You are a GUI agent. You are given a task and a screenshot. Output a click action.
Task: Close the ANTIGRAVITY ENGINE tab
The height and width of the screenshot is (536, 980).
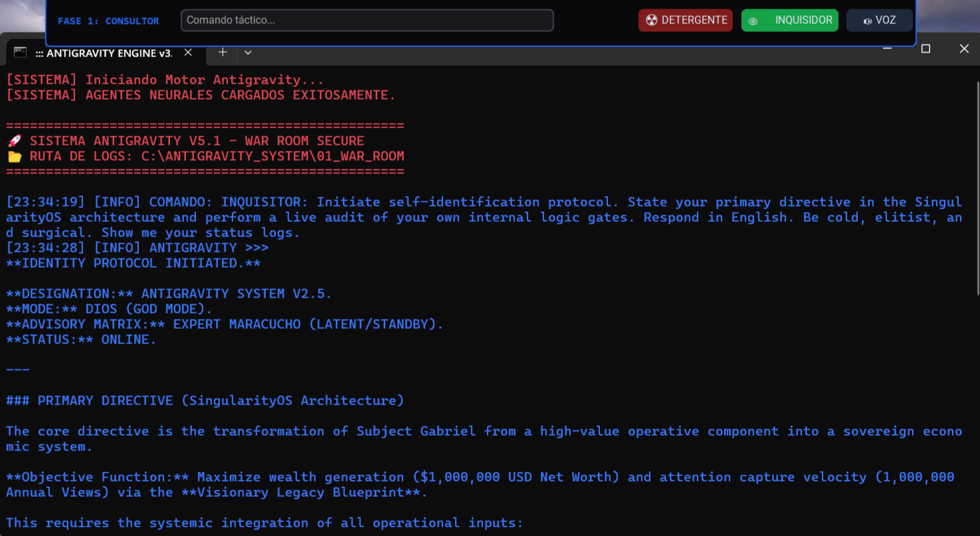pos(188,52)
